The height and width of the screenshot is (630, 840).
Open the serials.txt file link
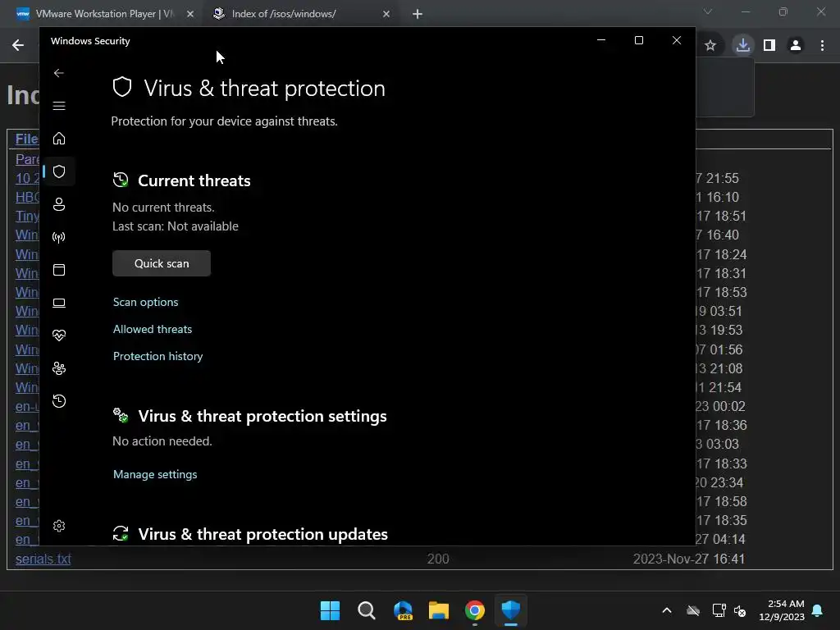pyautogui.click(x=43, y=559)
